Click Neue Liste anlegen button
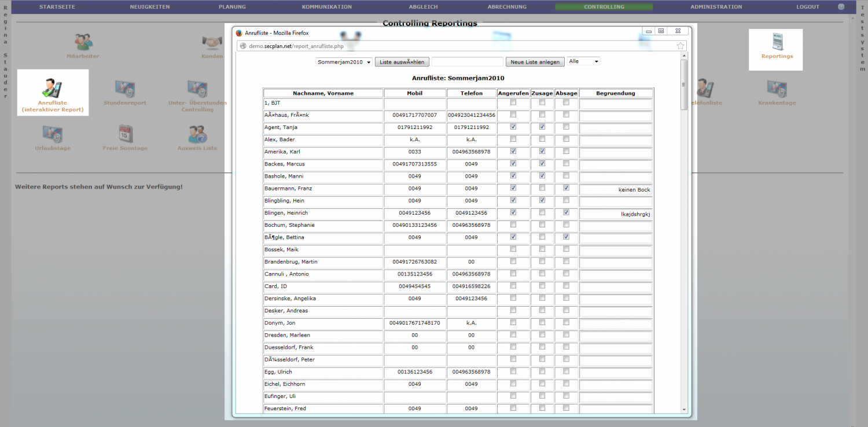 click(535, 62)
